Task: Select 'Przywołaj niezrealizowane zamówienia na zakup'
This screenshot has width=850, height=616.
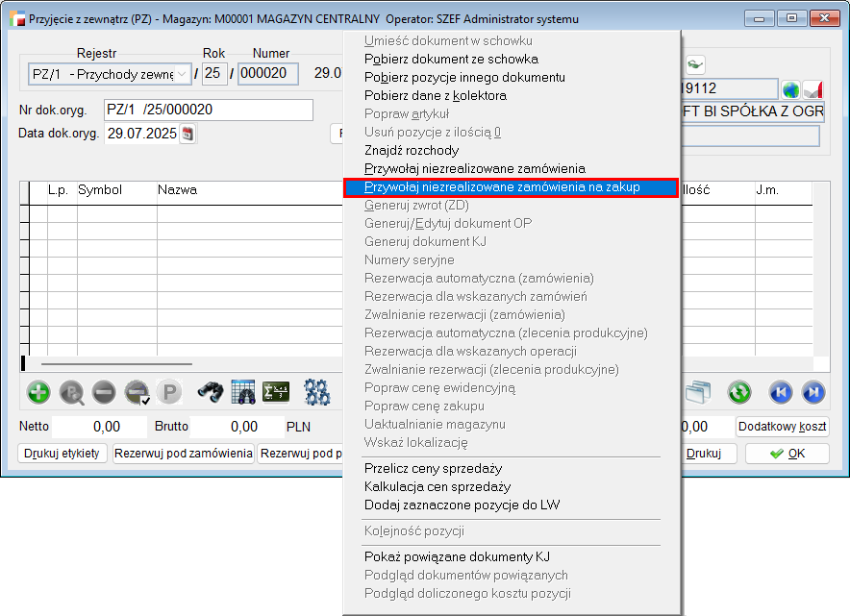Action: tap(511, 187)
